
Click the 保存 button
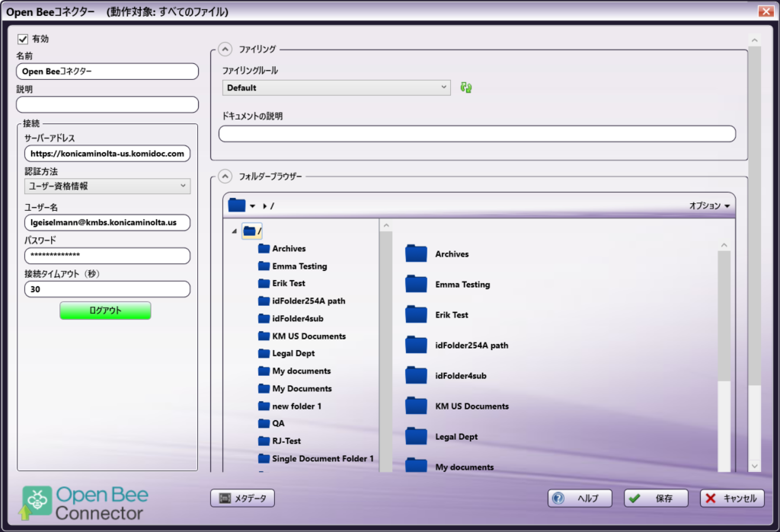click(656, 499)
